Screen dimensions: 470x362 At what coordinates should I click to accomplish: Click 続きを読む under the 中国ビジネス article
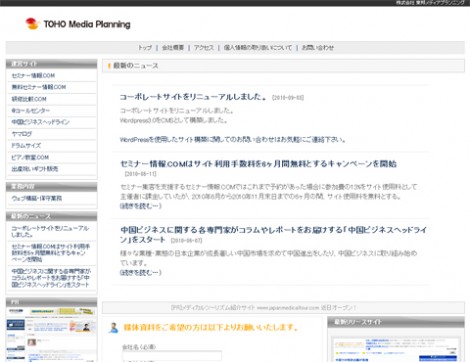[140, 272]
